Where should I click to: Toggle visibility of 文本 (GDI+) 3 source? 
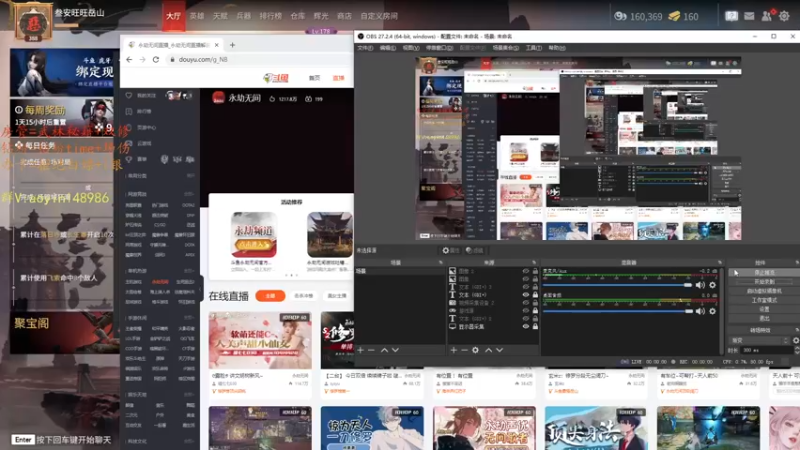[526, 287]
